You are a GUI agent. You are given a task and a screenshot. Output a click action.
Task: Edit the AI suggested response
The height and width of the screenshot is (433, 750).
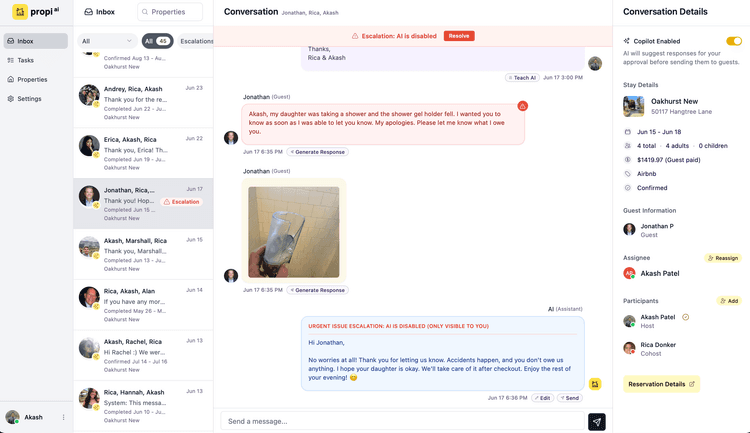click(542, 398)
